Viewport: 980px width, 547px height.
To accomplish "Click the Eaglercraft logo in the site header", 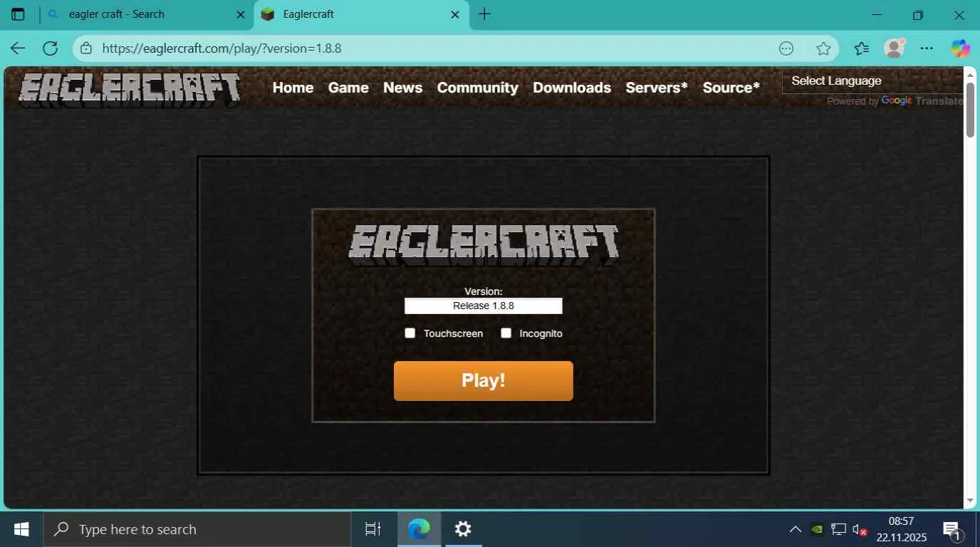I will point(129,90).
